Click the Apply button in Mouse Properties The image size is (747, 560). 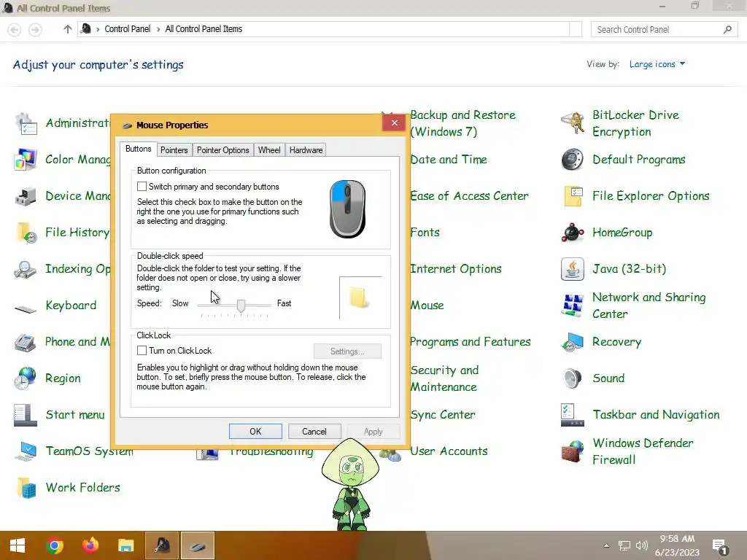point(373,432)
